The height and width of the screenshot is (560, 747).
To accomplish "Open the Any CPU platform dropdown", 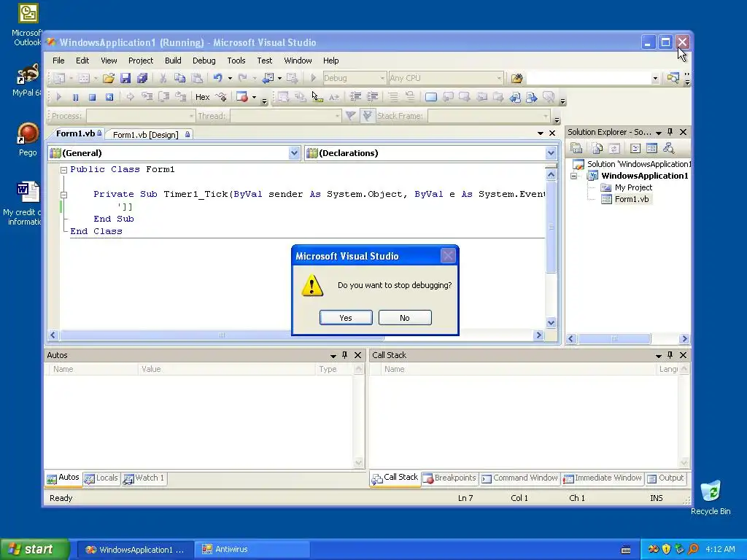I will 446,78.
